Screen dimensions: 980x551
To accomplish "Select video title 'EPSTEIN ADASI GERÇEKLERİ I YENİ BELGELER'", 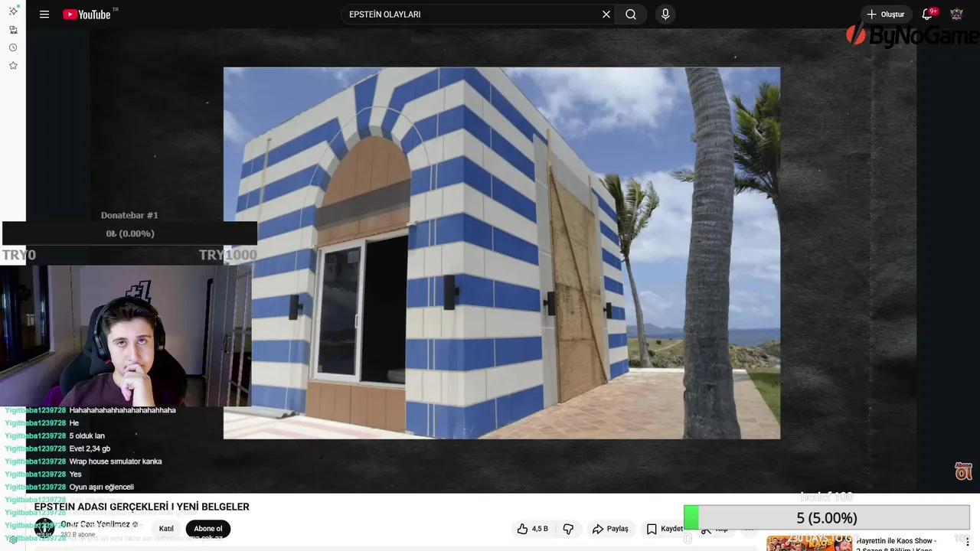I will pos(142,507).
